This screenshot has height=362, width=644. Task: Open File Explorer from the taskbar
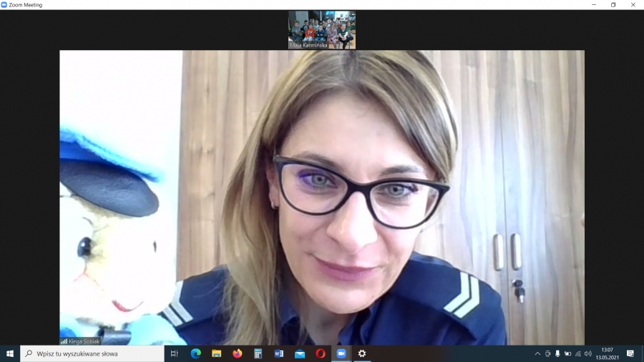pos(216,353)
